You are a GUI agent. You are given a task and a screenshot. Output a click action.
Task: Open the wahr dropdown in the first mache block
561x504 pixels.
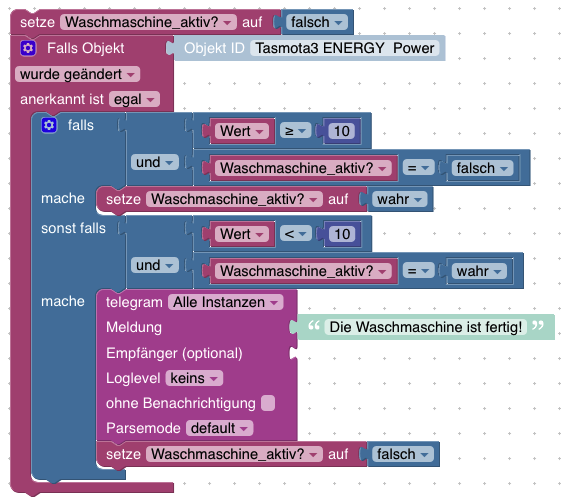399,199
